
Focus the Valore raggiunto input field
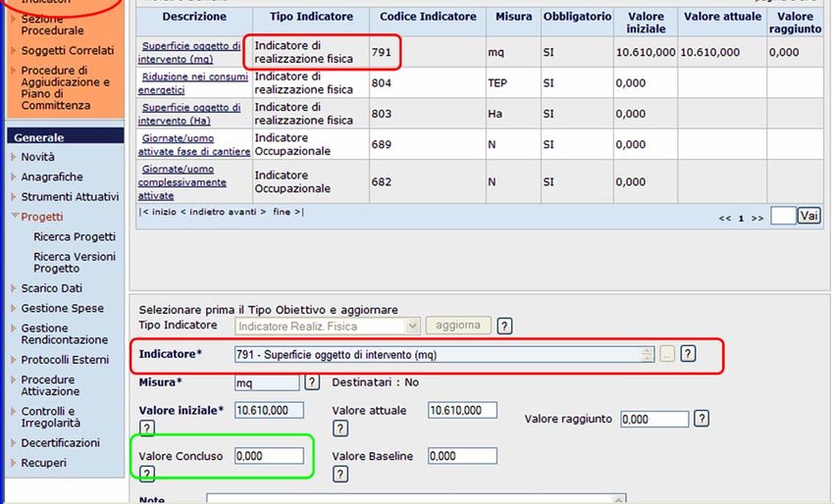point(654,419)
